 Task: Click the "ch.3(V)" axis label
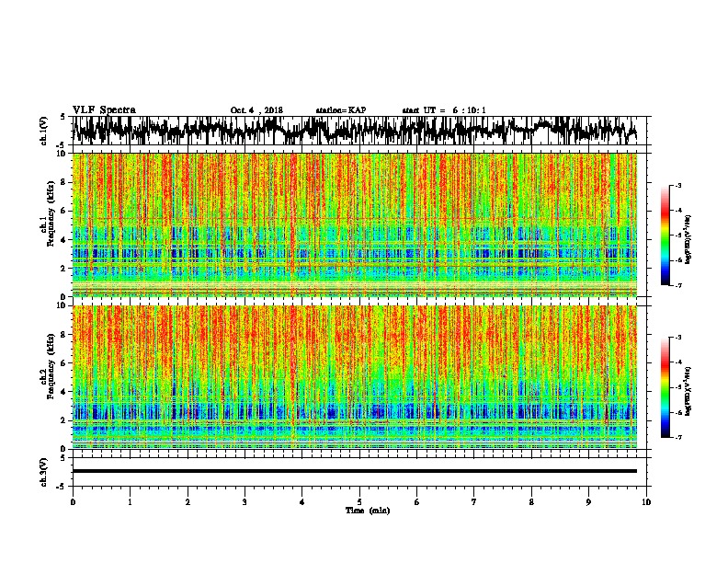coord(44,472)
